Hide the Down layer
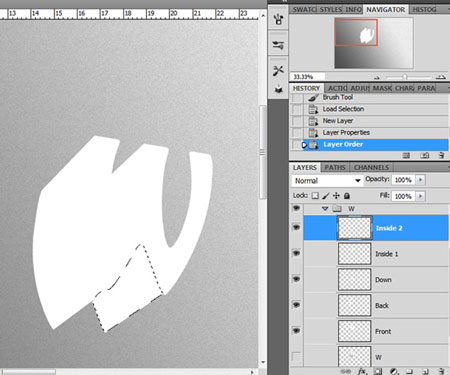This screenshot has height=375, width=450. [x=296, y=279]
